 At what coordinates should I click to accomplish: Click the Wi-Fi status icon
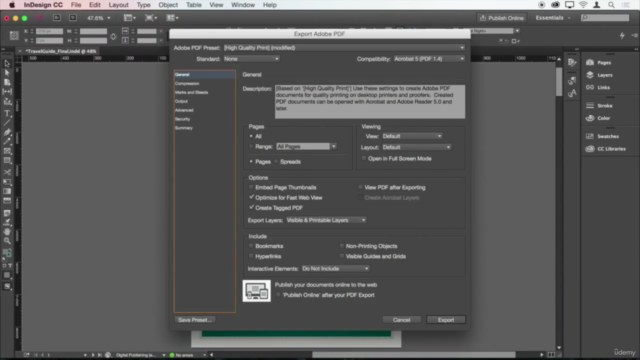[583, 5]
